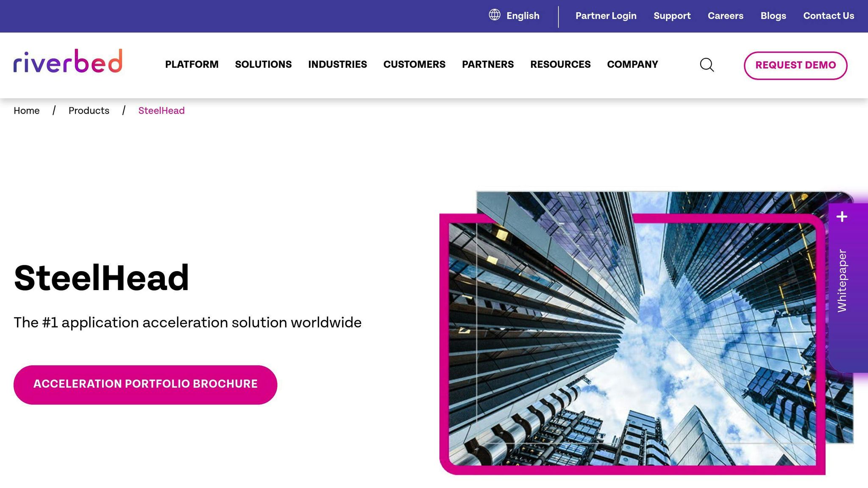Open the Customers menu

click(x=414, y=64)
